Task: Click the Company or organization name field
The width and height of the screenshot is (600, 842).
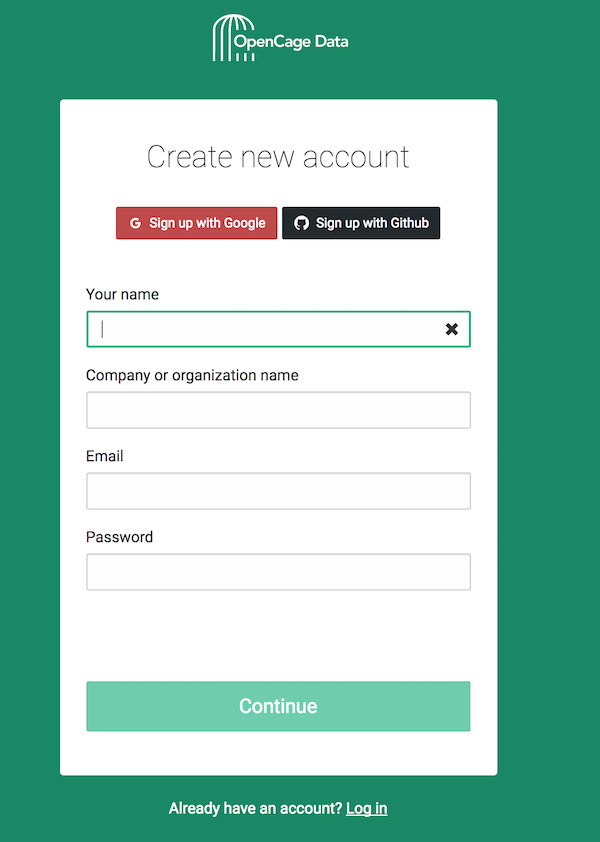Action: point(278,410)
